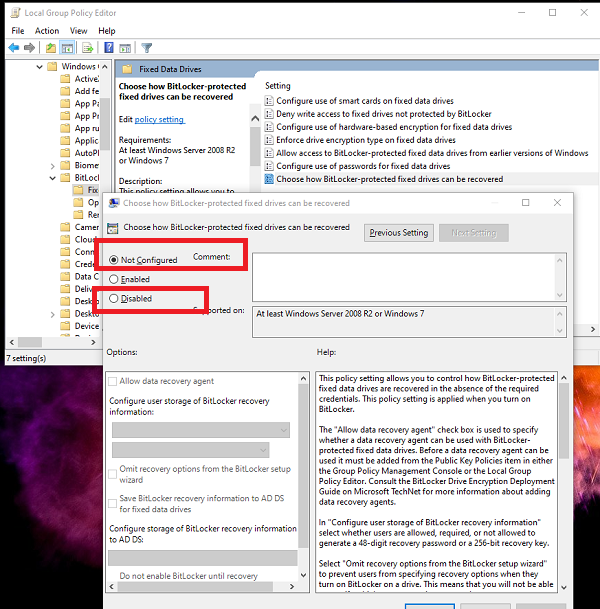The image size is (600, 609).
Task: Click inside the Comment text box
Action: [404, 277]
